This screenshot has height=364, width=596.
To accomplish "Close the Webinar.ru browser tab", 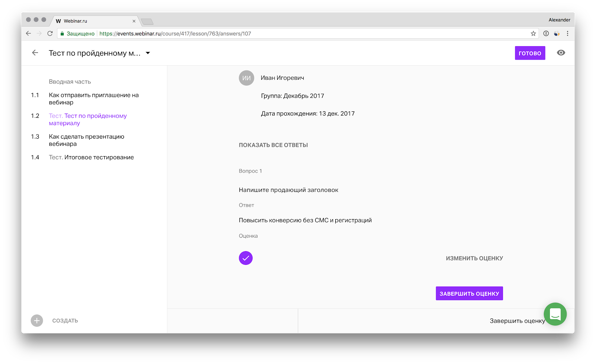I will 134,21.
